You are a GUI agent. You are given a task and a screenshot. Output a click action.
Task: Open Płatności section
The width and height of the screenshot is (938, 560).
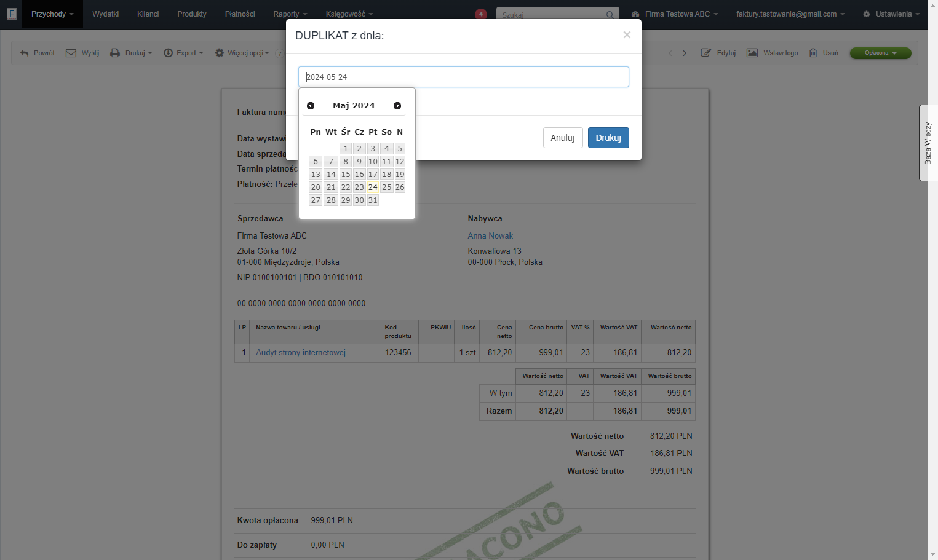point(240,14)
